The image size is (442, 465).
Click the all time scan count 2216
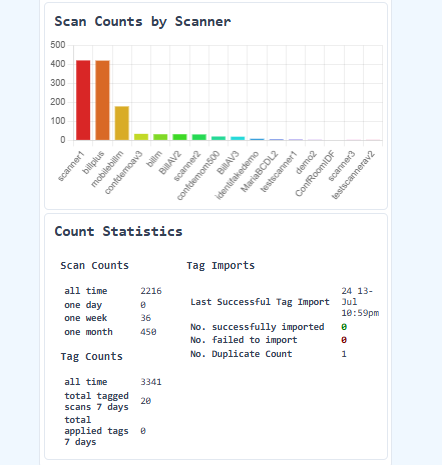point(151,291)
